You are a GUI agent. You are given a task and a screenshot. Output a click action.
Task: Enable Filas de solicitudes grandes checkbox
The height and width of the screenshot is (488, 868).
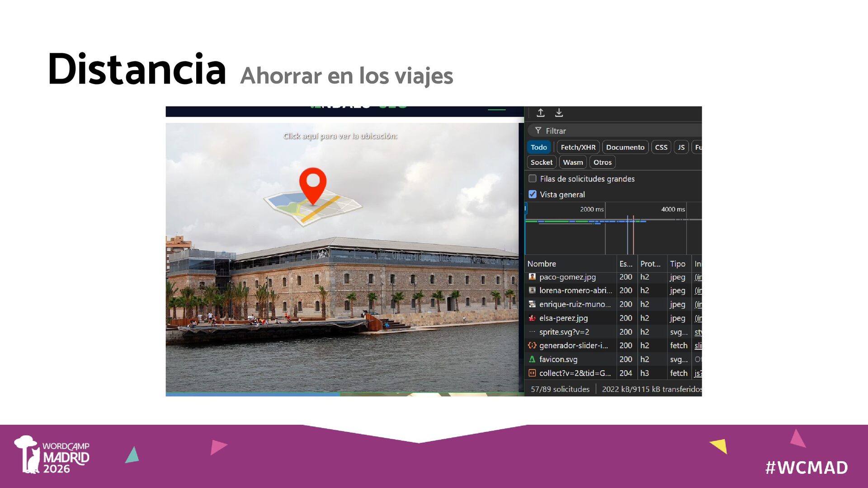533,178
